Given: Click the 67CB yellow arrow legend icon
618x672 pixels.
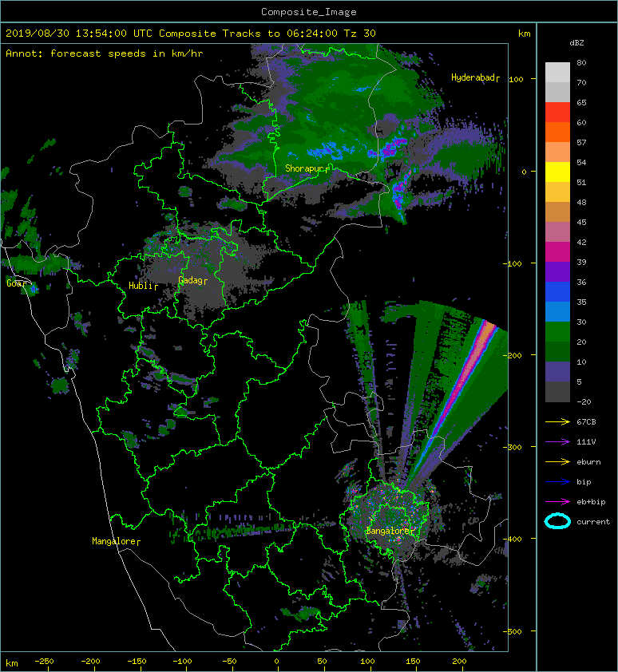Looking at the screenshot, I should tap(557, 422).
